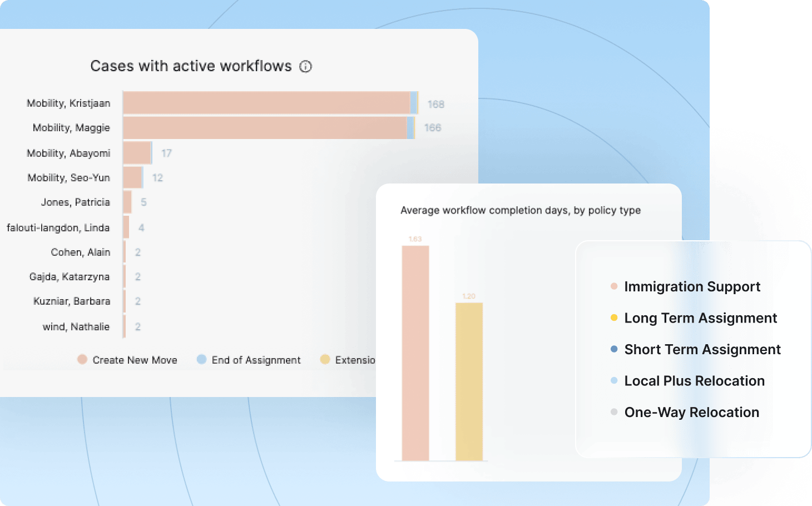Viewport: 812px width, 506px height.
Task: Click the End of Assignment legend dot
Action: coord(201,360)
